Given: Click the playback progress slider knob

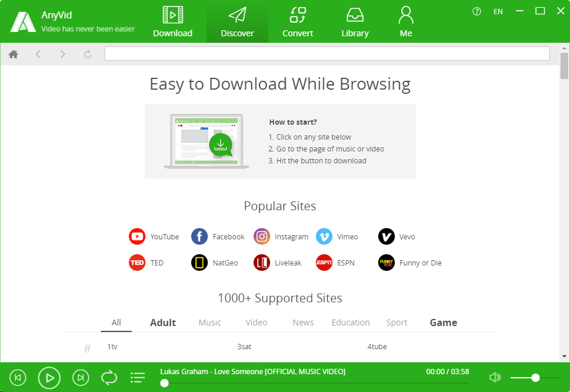Looking at the screenshot, I should point(164,383).
